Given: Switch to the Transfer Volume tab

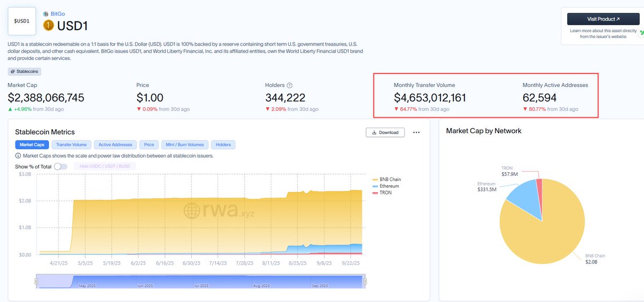Looking at the screenshot, I should (71, 145).
